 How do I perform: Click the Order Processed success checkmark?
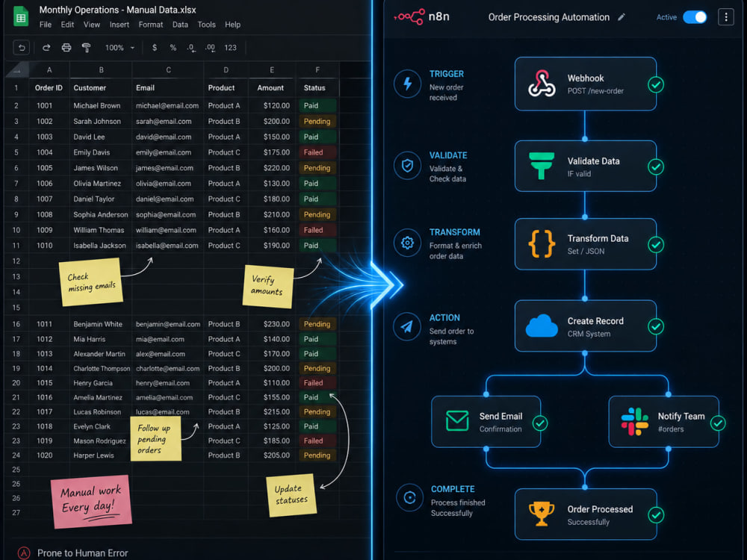[x=656, y=514]
